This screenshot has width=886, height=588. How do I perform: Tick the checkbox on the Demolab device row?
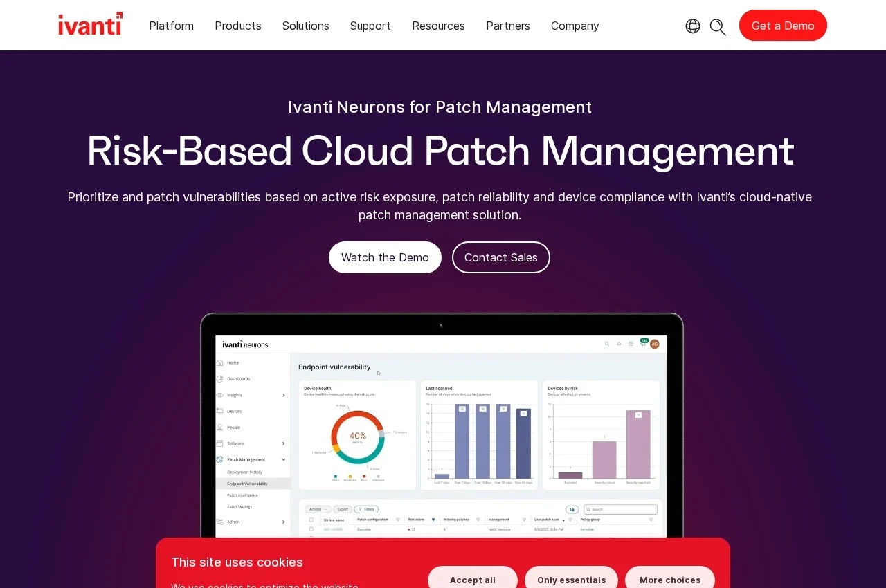point(311,529)
